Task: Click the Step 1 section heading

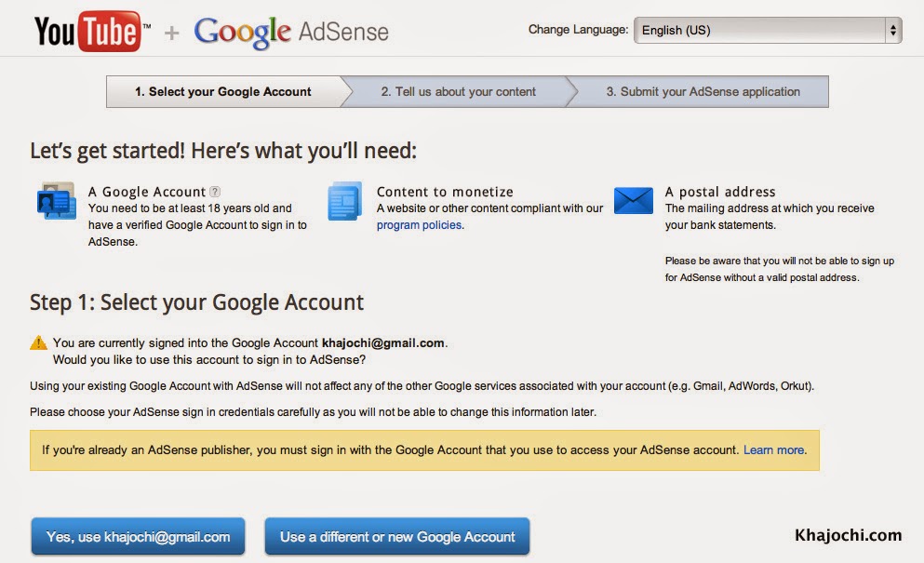Action: coord(196,302)
